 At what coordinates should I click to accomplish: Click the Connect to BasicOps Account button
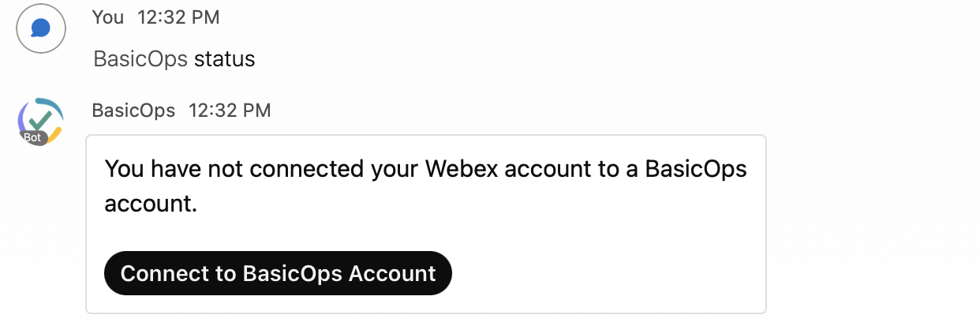[278, 273]
